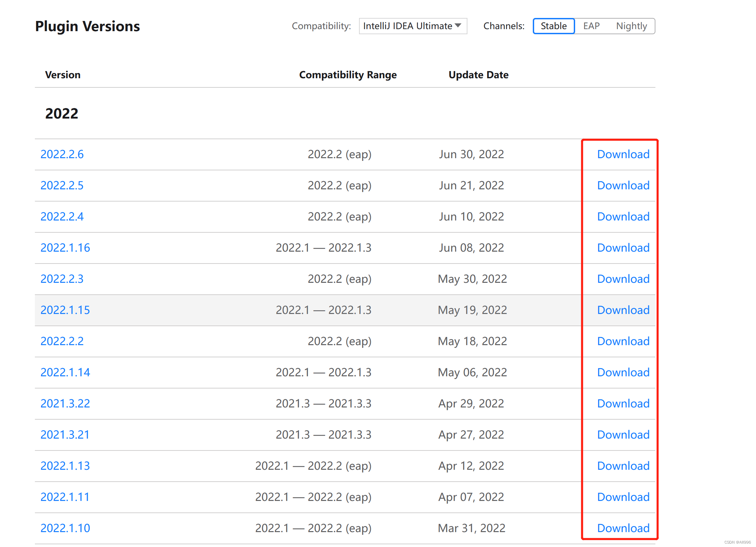Download version 2022.1.10

click(623, 528)
